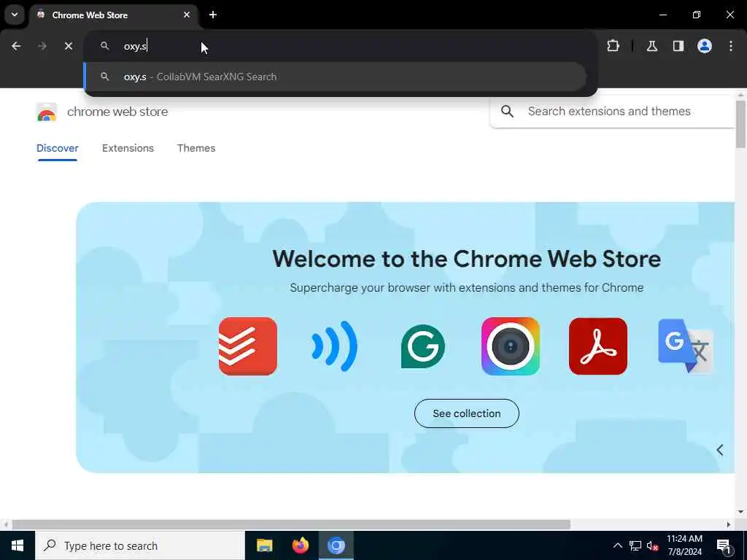The height and width of the screenshot is (560, 747).
Task: Click the taskbar Type here to search box
Action: point(140,545)
